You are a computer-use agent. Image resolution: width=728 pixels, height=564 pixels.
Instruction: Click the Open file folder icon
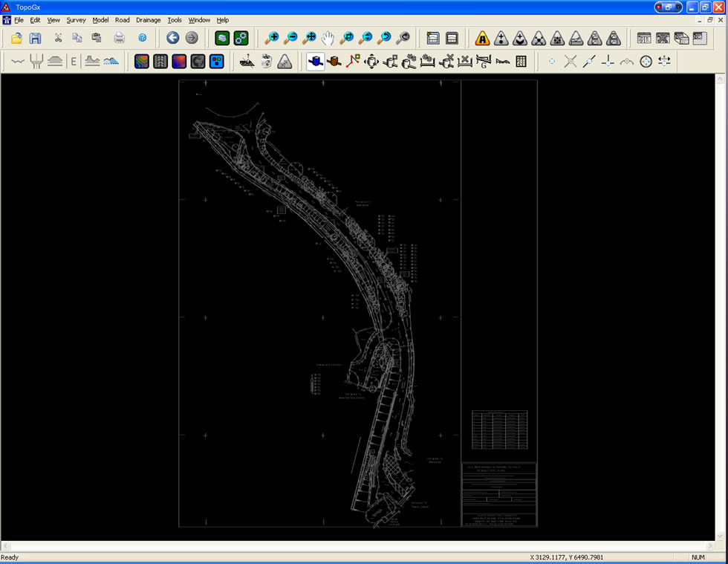(16, 38)
